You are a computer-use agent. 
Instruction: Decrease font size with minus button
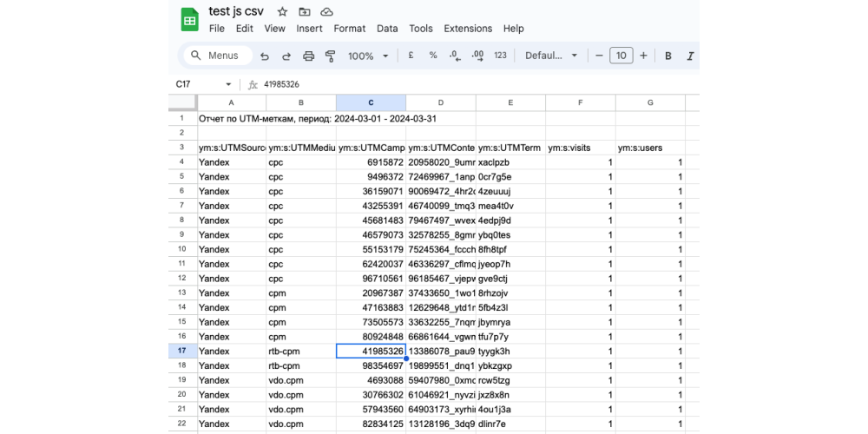[598, 56]
